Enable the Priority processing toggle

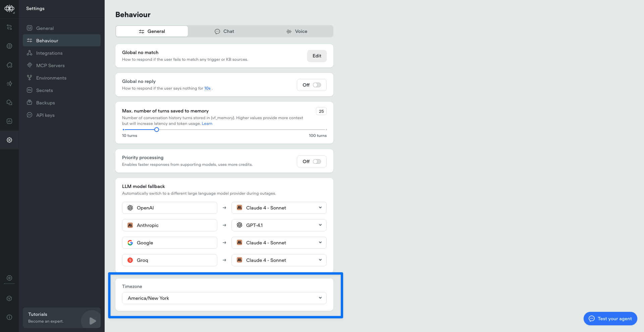point(317,161)
